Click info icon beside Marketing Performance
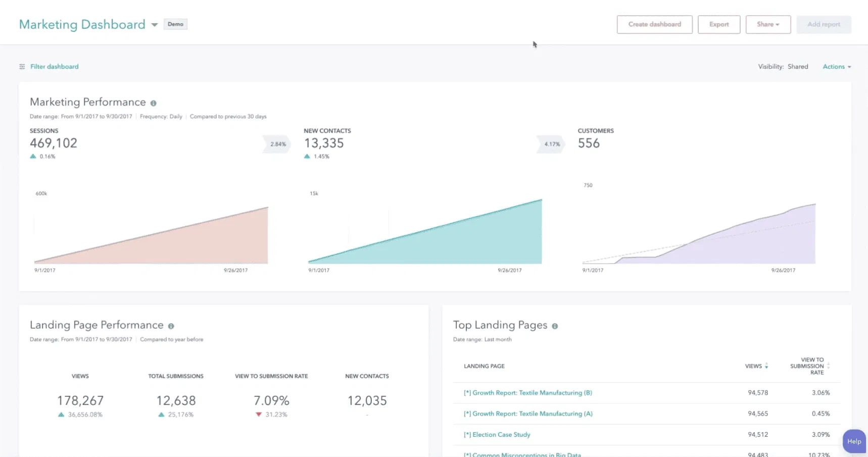868x457 pixels. pos(153,103)
